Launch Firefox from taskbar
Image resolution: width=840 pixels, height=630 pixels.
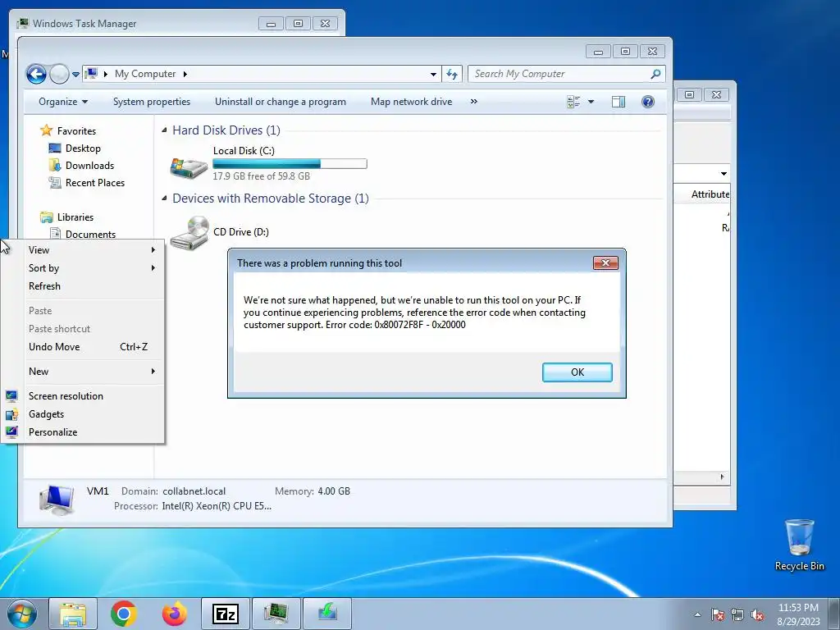pyautogui.click(x=175, y=614)
